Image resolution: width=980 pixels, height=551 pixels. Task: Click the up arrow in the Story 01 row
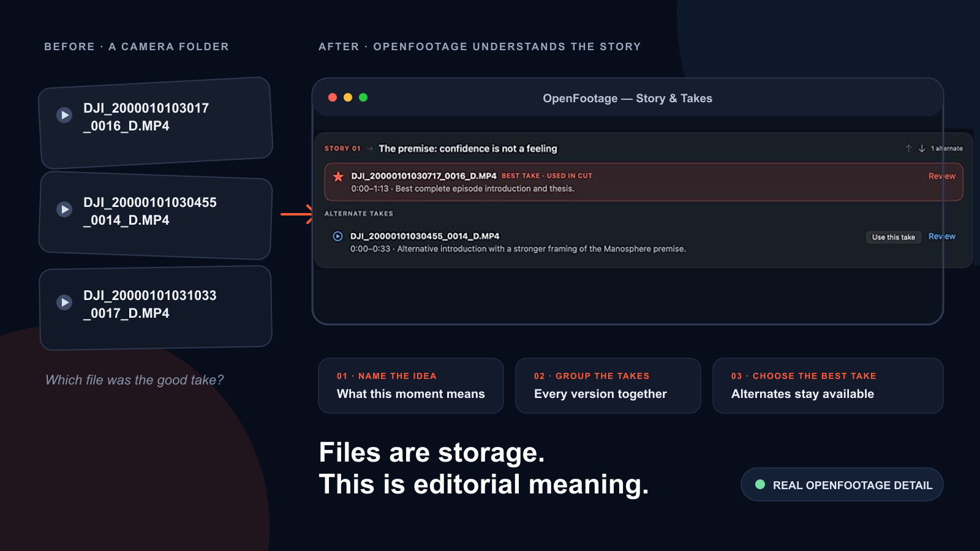[908, 149]
